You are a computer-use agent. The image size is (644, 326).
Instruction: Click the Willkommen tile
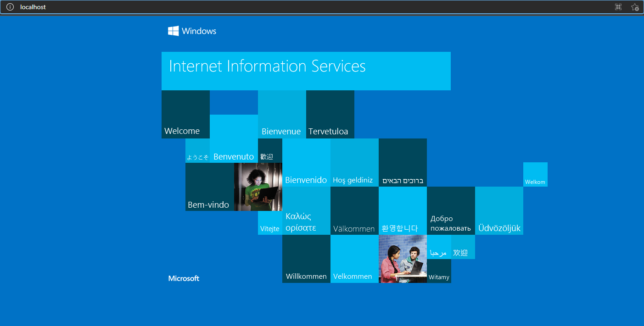click(x=306, y=259)
